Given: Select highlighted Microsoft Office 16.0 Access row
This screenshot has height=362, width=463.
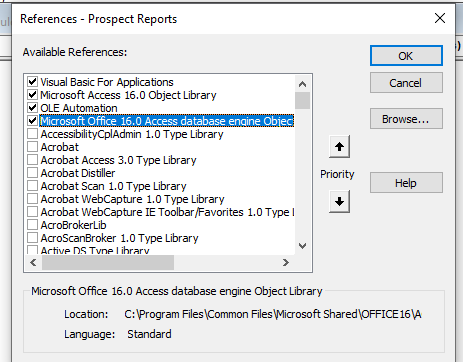Looking at the screenshot, I should (x=167, y=121).
